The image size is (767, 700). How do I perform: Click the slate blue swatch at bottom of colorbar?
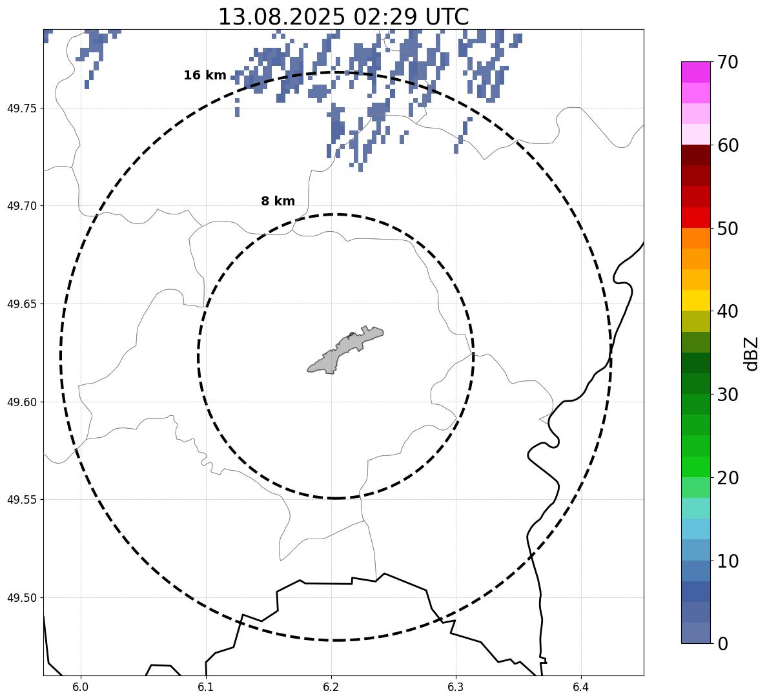coord(696,633)
